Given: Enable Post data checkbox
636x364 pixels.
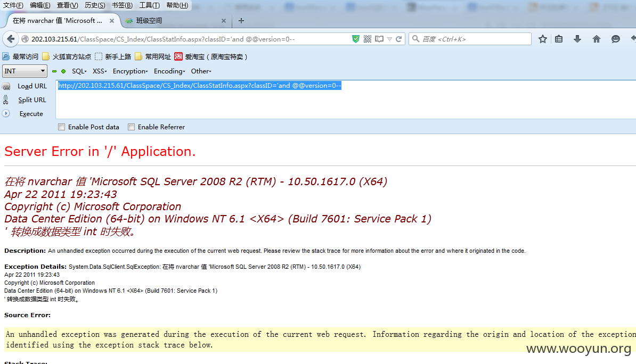Looking at the screenshot, I should coord(62,127).
